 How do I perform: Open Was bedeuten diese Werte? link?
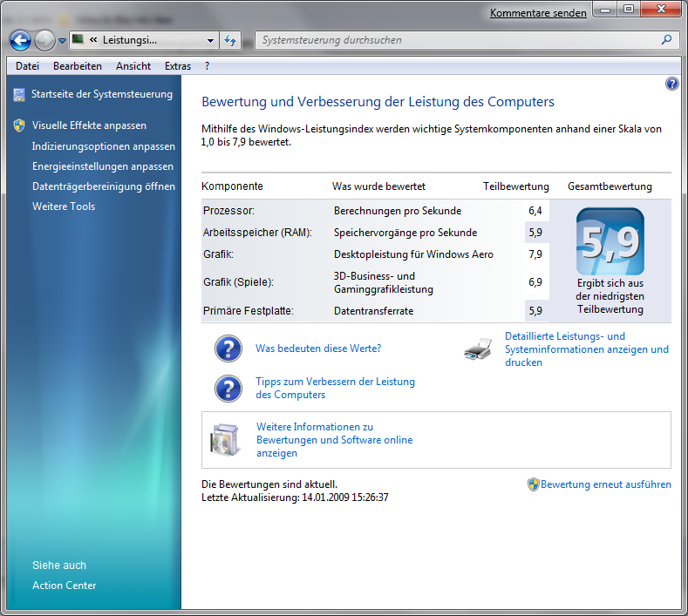tap(318, 349)
